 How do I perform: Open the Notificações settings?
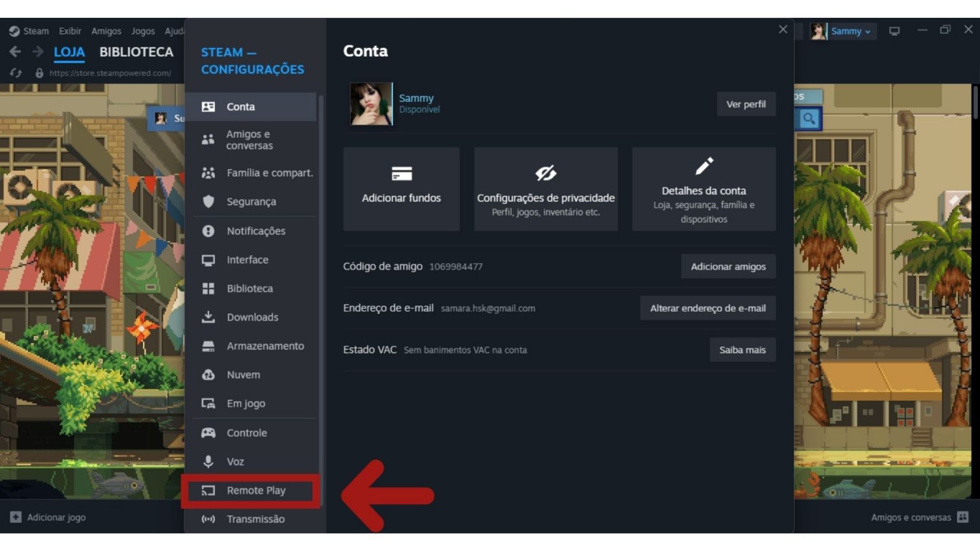coord(256,231)
